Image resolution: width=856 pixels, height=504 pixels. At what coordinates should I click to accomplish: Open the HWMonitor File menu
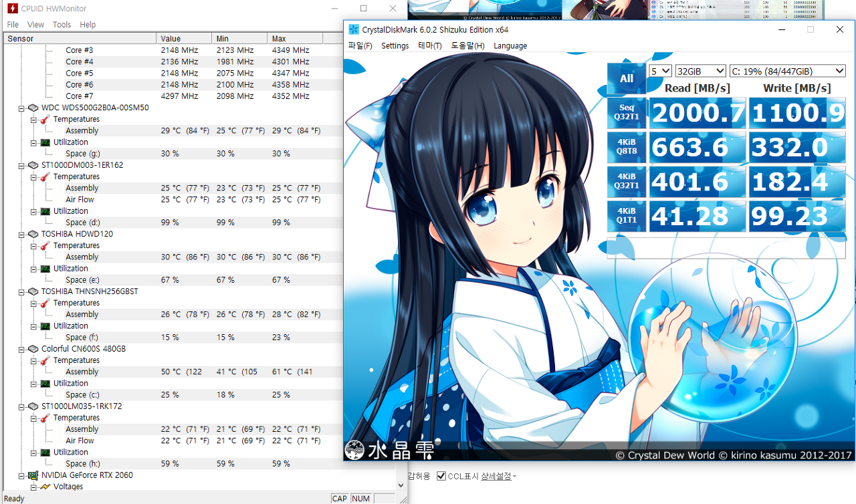point(13,25)
